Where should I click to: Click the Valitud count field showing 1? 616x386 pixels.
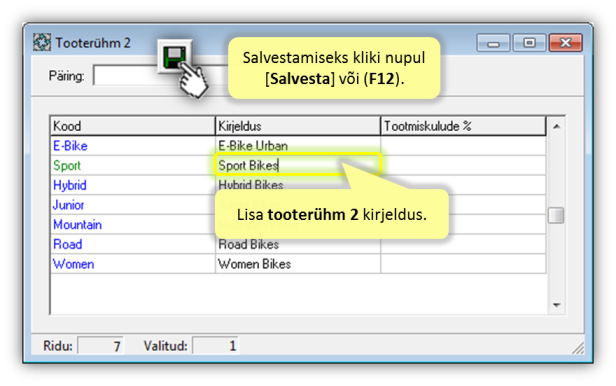(x=215, y=346)
